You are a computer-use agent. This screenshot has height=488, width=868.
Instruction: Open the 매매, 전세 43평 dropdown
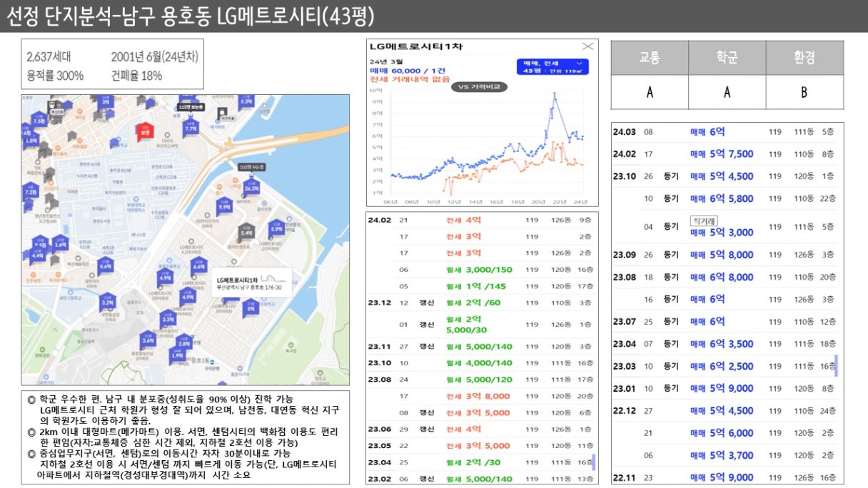552,67
